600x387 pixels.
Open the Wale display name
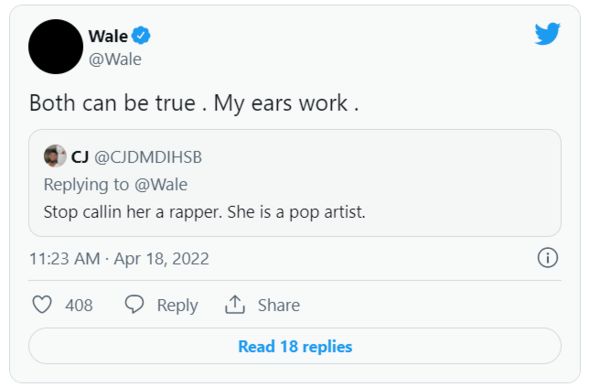(108, 36)
